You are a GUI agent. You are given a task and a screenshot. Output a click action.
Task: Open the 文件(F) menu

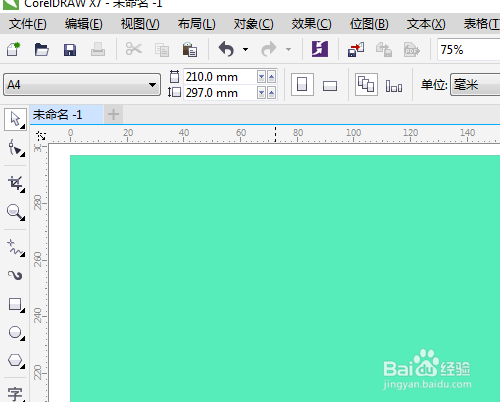[x=28, y=24]
